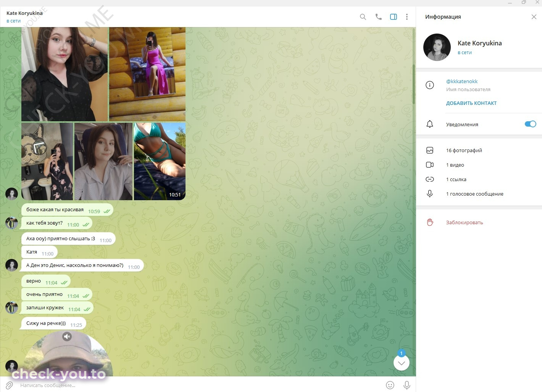Click the link chain icon
Viewport: 542px width, 392px height.
[x=430, y=179]
